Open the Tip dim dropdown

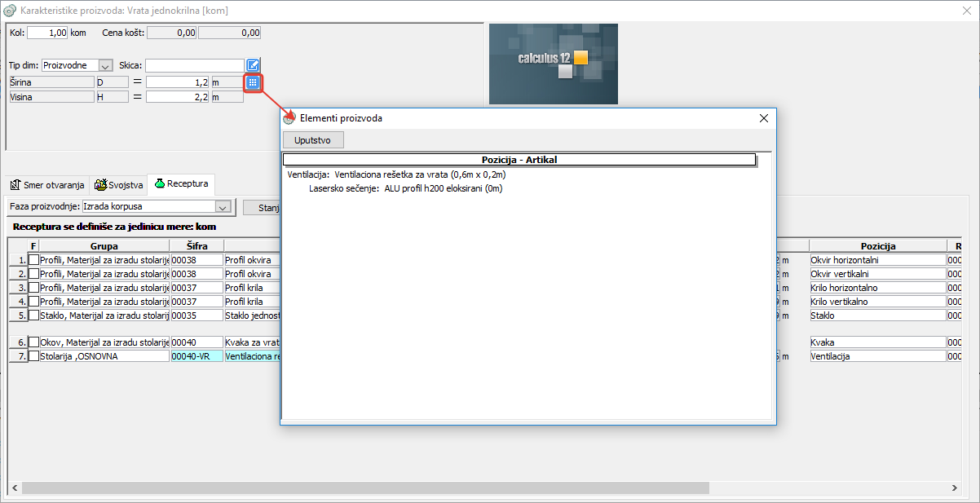(105, 65)
